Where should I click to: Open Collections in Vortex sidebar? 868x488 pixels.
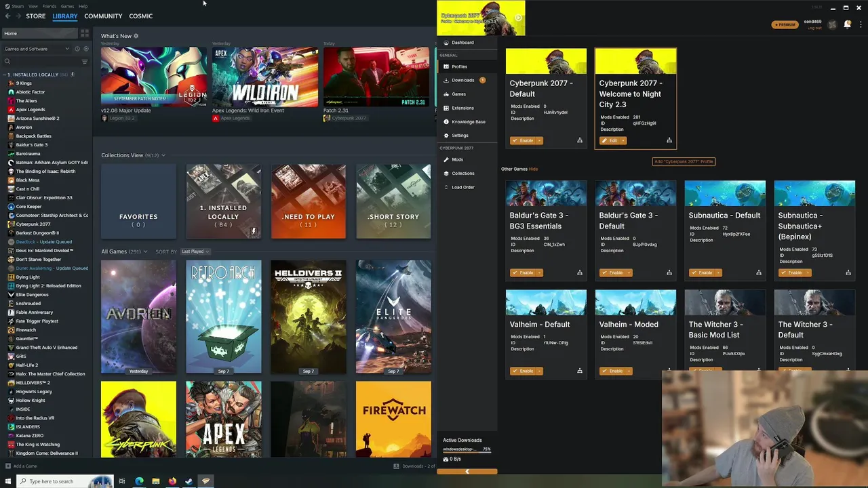(467, 174)
